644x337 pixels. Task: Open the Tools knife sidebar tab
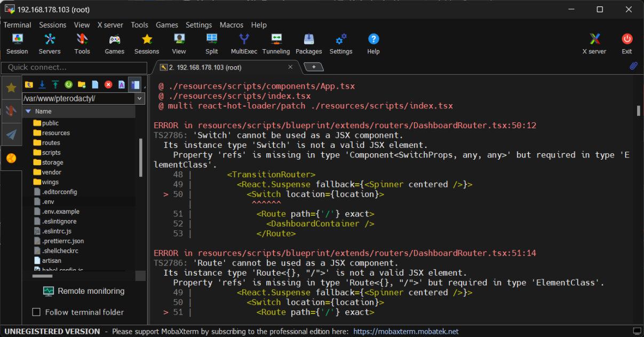(x=11, y=111)
